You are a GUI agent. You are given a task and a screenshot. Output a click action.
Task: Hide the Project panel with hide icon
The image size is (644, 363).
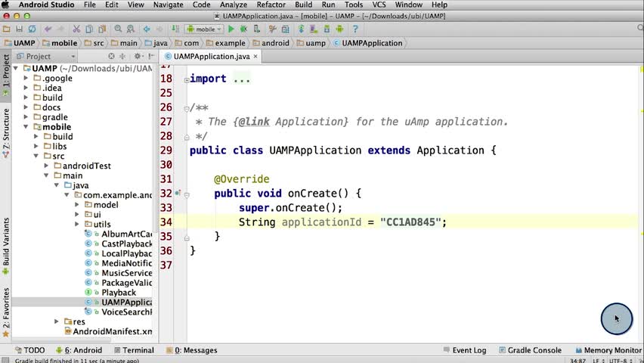pyautogui.click(x=152, y=56)
